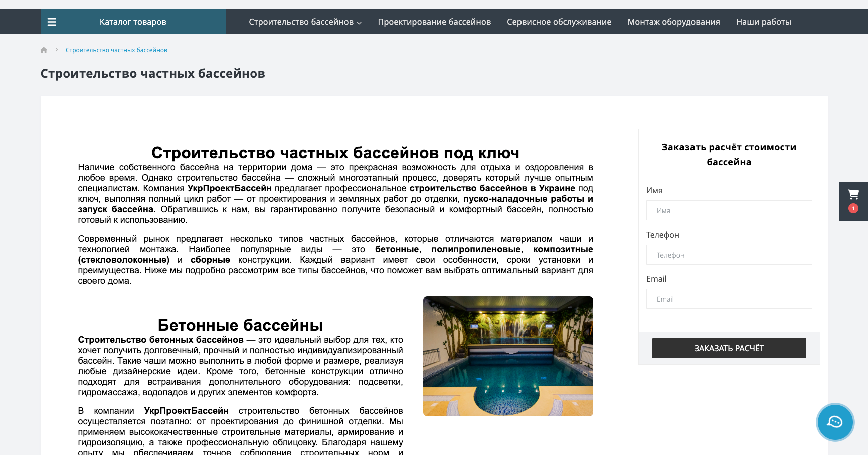Focus the Имя input field
The image size is (868, 455).
(x=729, y=210)
